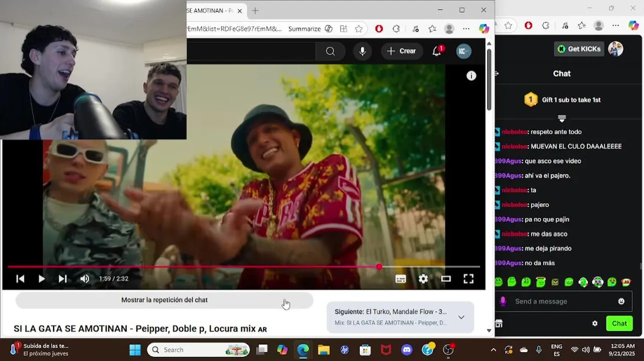
Task: Click the Summarize button in address bar
Action: point(304,29)
